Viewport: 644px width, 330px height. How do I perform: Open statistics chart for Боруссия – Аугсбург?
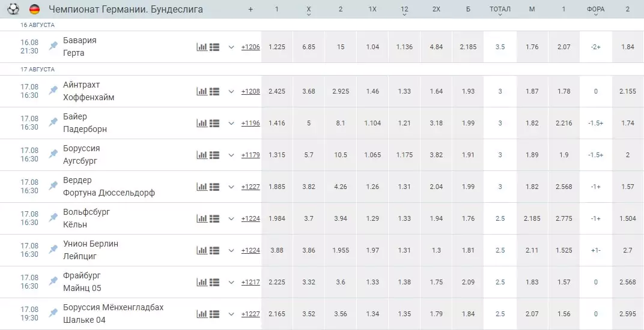coord(202,155)
